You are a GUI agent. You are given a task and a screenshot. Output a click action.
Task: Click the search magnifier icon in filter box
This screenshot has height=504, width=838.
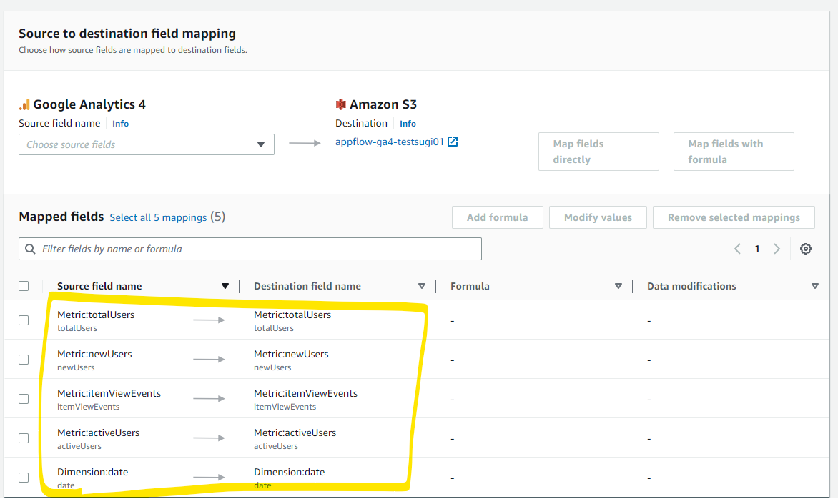point(31,249)
